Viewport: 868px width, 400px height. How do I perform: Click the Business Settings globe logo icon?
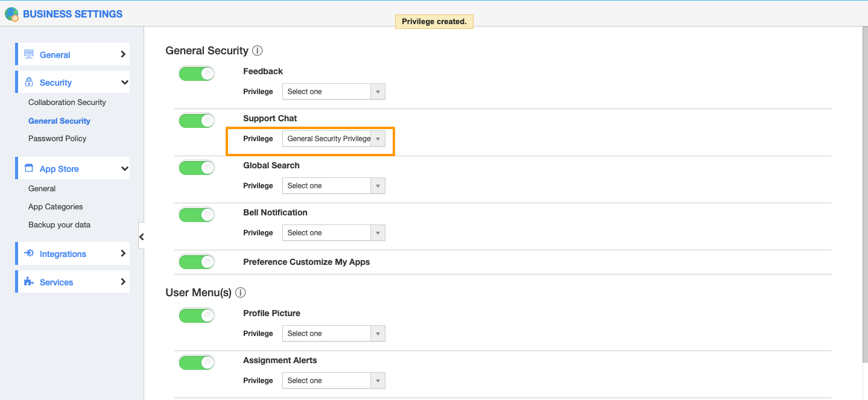tap(11, 14)
